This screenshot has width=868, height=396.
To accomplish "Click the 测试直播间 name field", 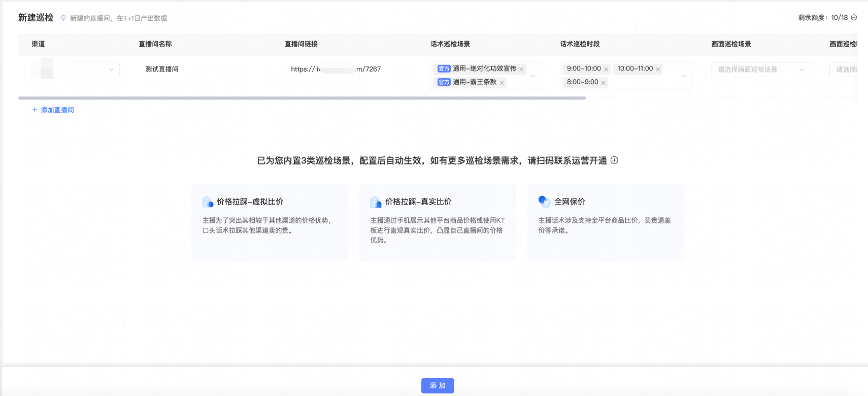I will [162, 69].
